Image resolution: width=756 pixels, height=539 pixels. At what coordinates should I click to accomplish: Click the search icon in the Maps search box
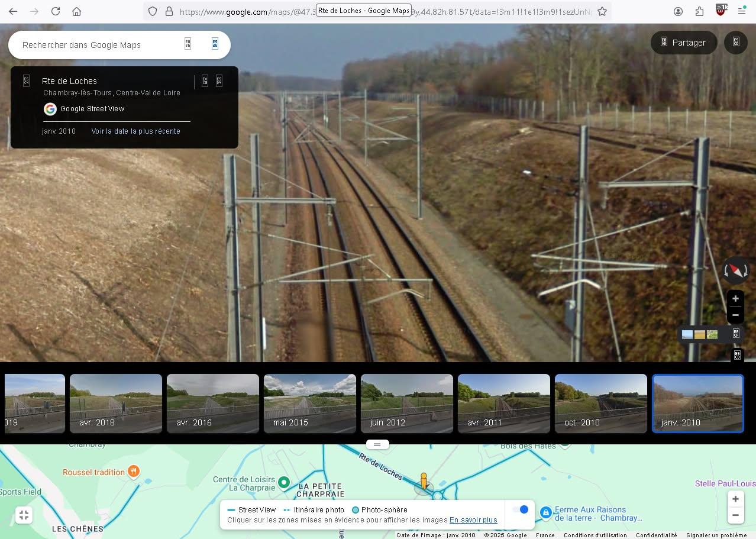coord(188,44)
